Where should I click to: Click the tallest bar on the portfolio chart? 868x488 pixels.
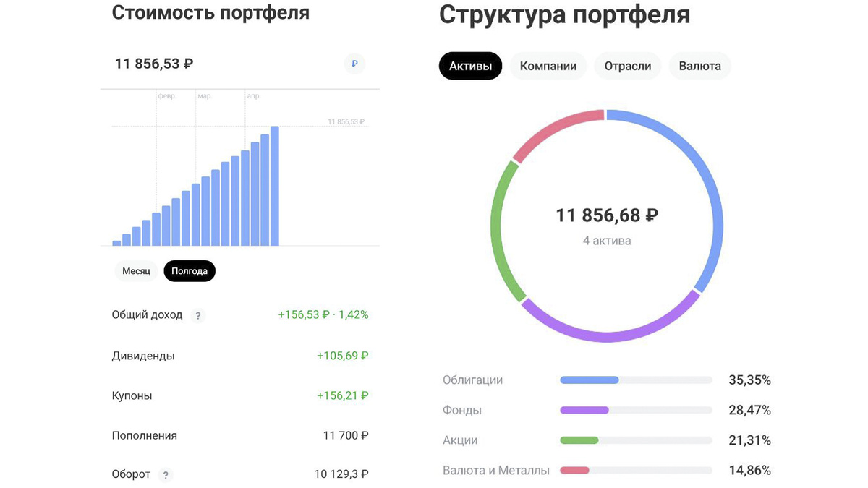click(x=275, y=184)
